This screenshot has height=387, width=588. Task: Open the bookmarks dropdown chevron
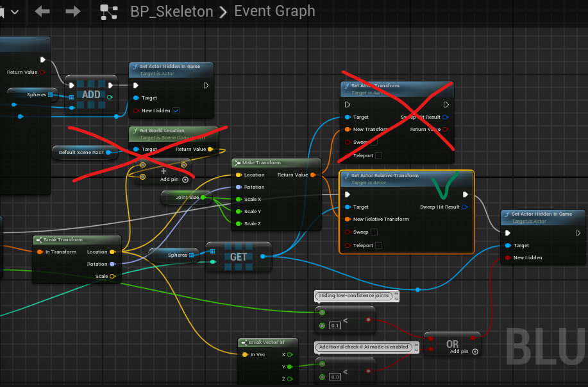pos(15,12)
